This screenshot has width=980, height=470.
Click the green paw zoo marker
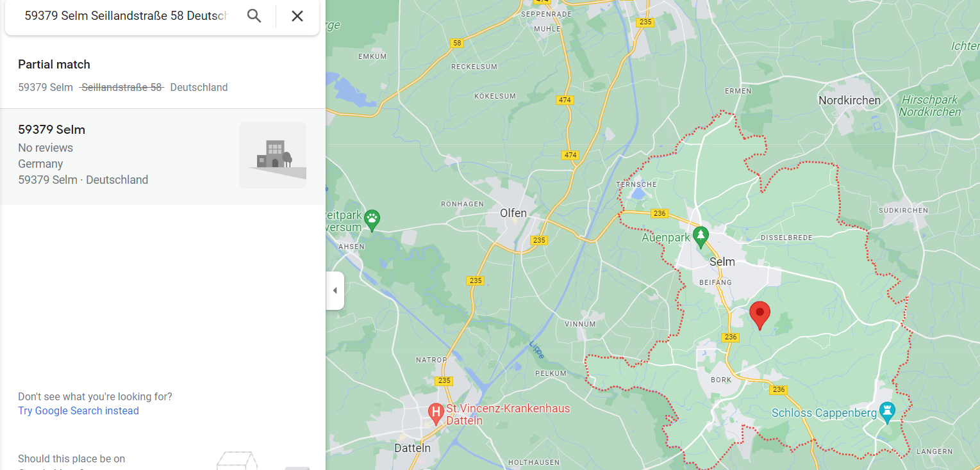point(372,220)
